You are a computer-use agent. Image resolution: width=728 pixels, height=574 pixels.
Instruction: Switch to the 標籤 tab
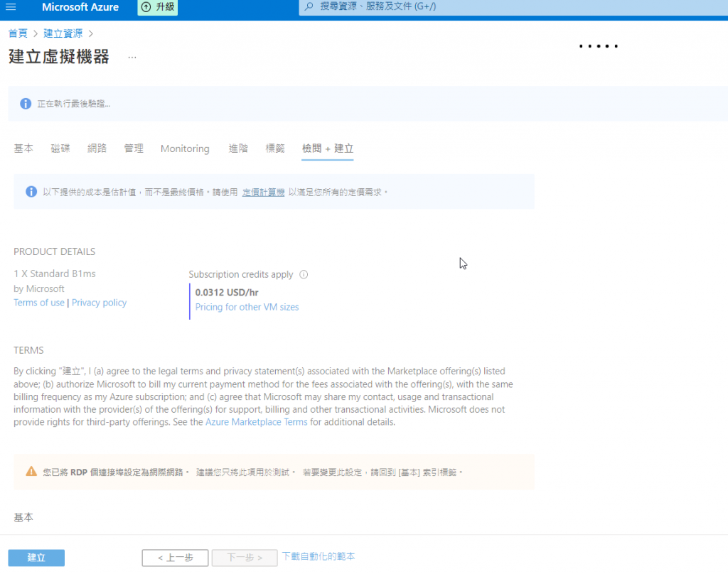[275, 148]
